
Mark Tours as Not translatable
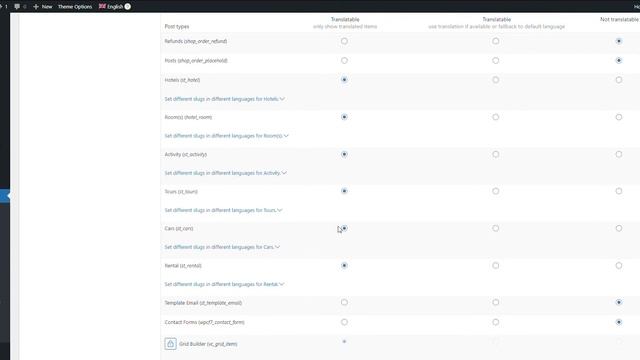619,191
